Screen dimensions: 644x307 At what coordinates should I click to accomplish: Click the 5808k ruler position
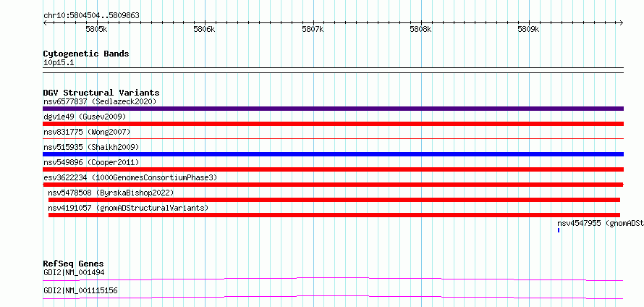point(421,29)
